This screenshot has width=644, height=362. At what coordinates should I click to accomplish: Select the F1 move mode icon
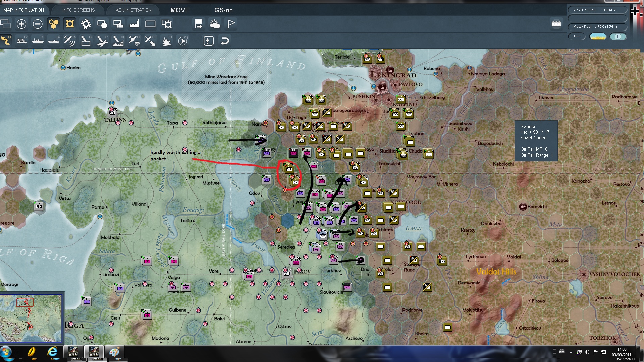pos(6,41)
